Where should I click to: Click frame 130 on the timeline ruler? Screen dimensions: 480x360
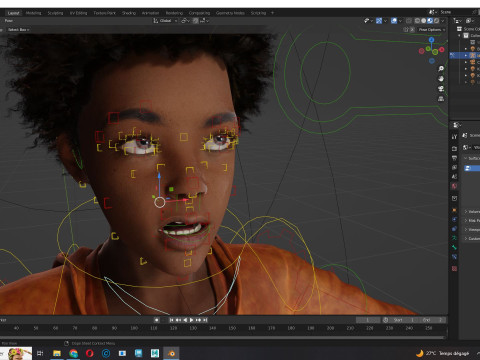tap(193, 328)
